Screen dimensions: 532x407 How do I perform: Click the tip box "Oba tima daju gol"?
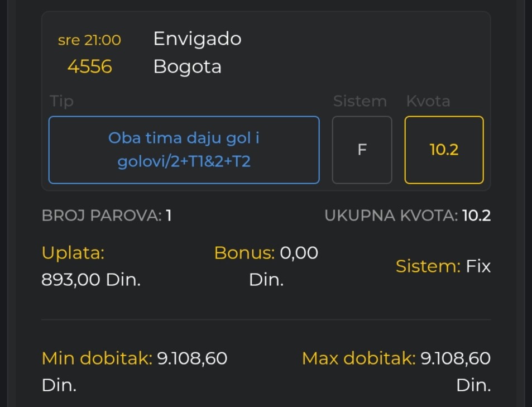click(x=184, y=150)
